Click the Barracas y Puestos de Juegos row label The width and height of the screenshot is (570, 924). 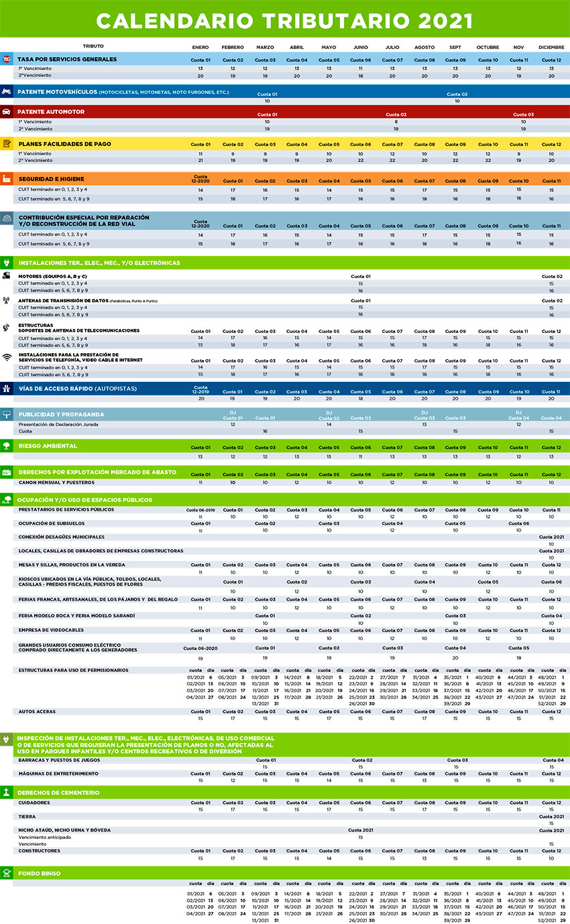(x=60, y=760)
